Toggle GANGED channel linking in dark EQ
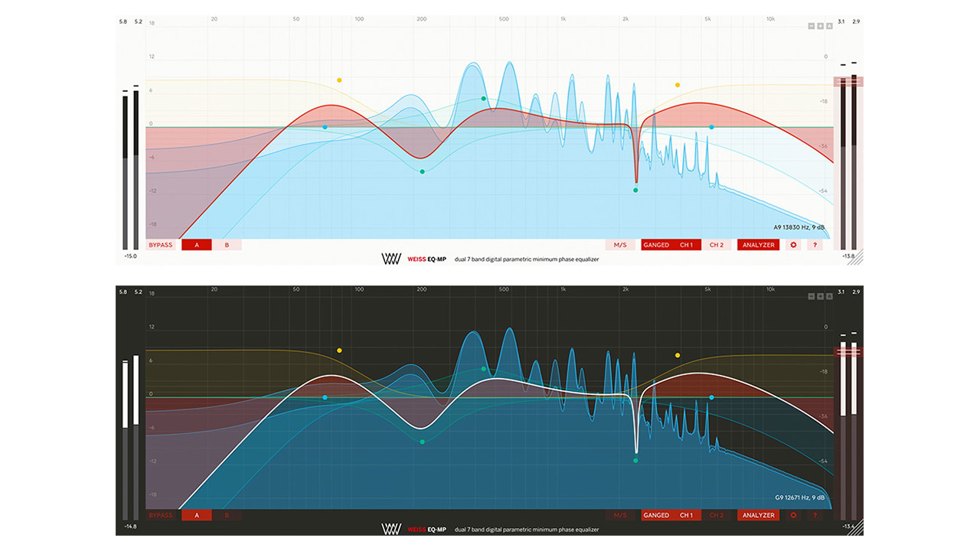 click(x=656, y=515)
